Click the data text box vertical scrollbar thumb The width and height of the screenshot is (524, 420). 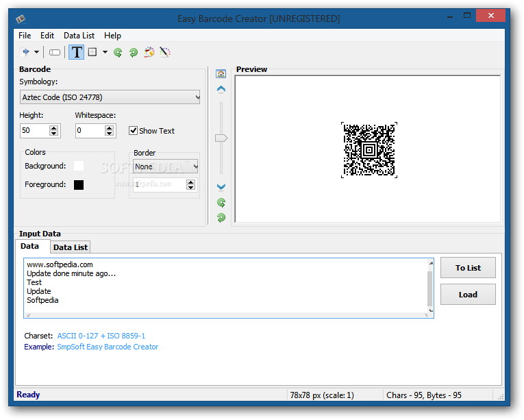[430, 288]
